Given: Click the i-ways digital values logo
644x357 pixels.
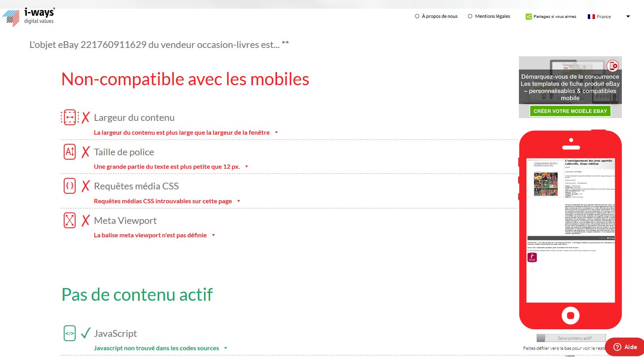Looking at the screenshot, I should pos(28,17).
